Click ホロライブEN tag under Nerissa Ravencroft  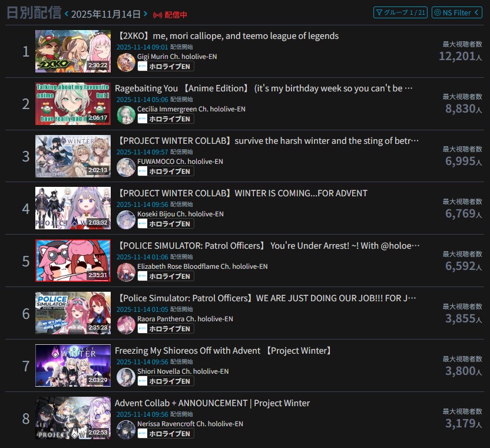pyautogui.click(x=165, y=434)
